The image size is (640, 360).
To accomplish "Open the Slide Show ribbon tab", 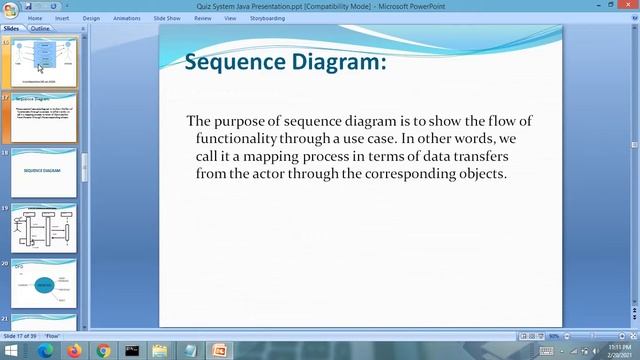I will pos(167,18).
